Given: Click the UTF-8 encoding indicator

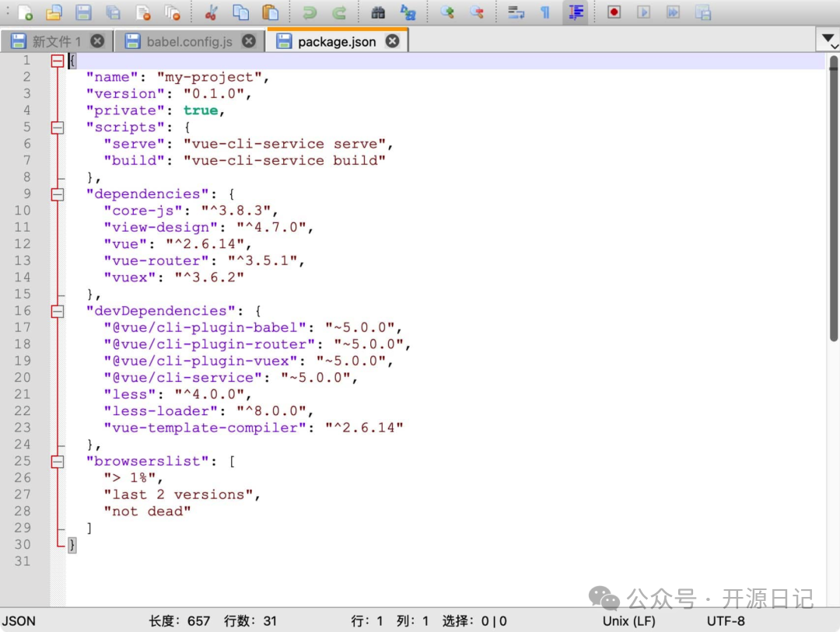Looking at the screenshot, I should [x=726, y=621].
